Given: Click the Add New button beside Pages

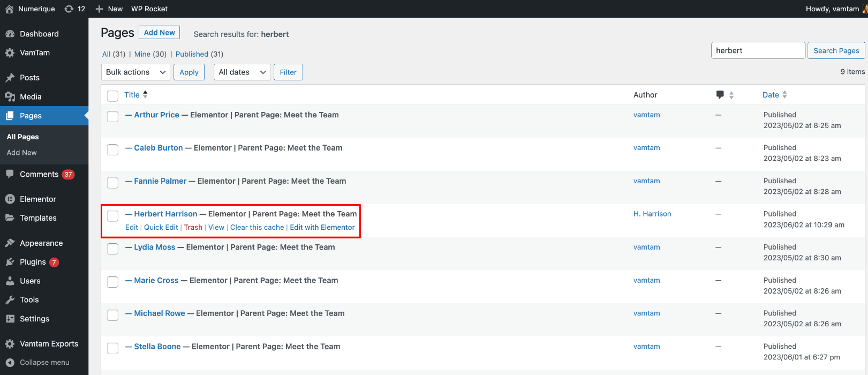Looking at the screenshot, I should click(x=160, y=32).
